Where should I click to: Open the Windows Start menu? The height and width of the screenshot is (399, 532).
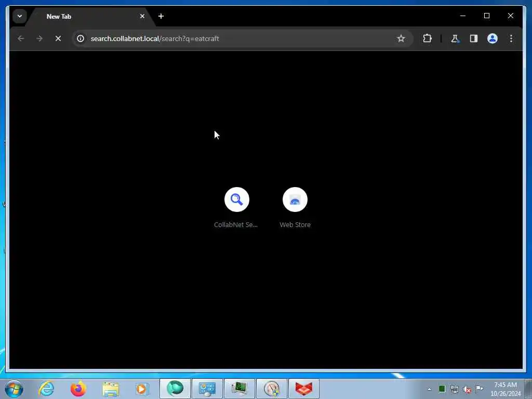[14, 389]
